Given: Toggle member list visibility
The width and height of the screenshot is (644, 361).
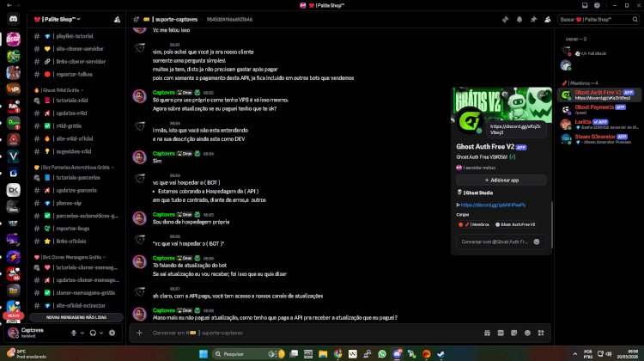Looking at the screenshot, I should tap(547, 19).
